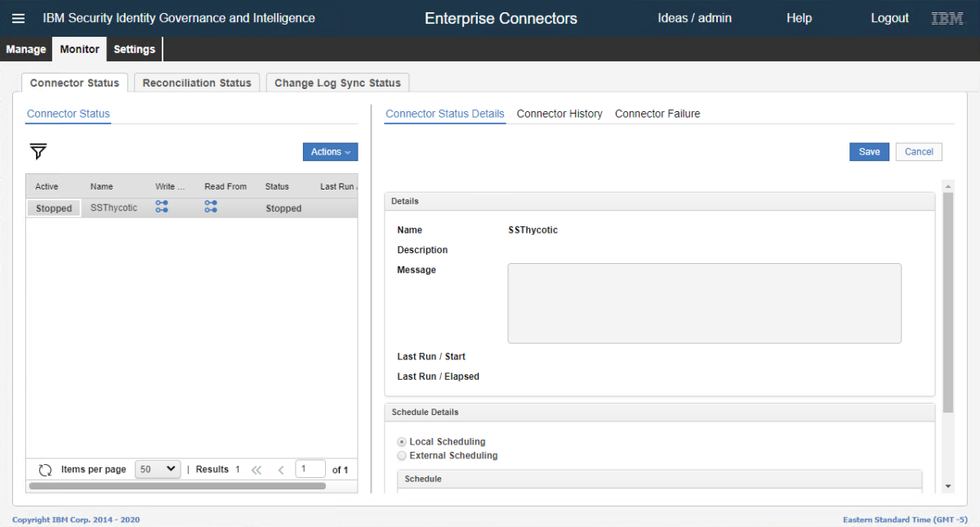
Task: Open the Items per page dropdown
Action: 158,469
